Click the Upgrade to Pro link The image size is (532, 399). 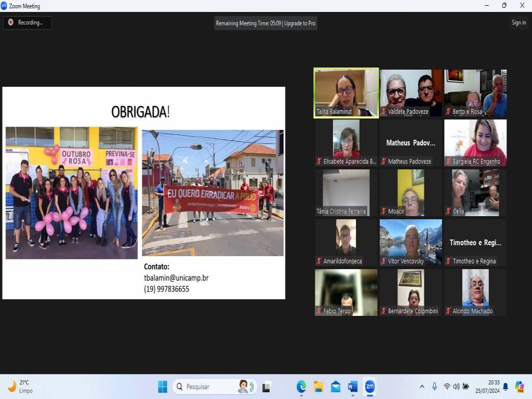coord(300,23)
